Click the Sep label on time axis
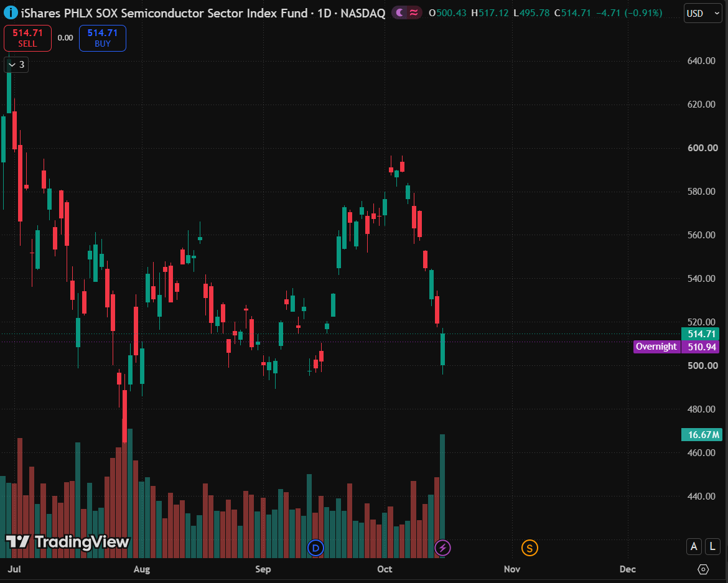 263,569
